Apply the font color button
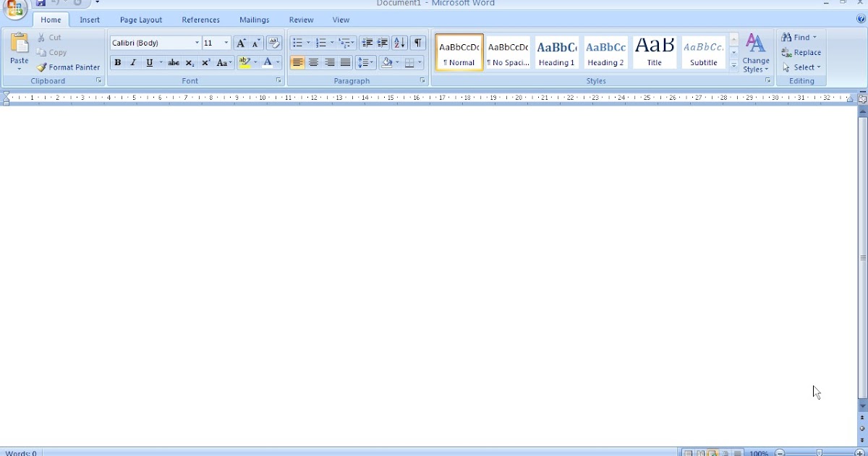Screen dimensions: 868x456 [x=268, y=63]
